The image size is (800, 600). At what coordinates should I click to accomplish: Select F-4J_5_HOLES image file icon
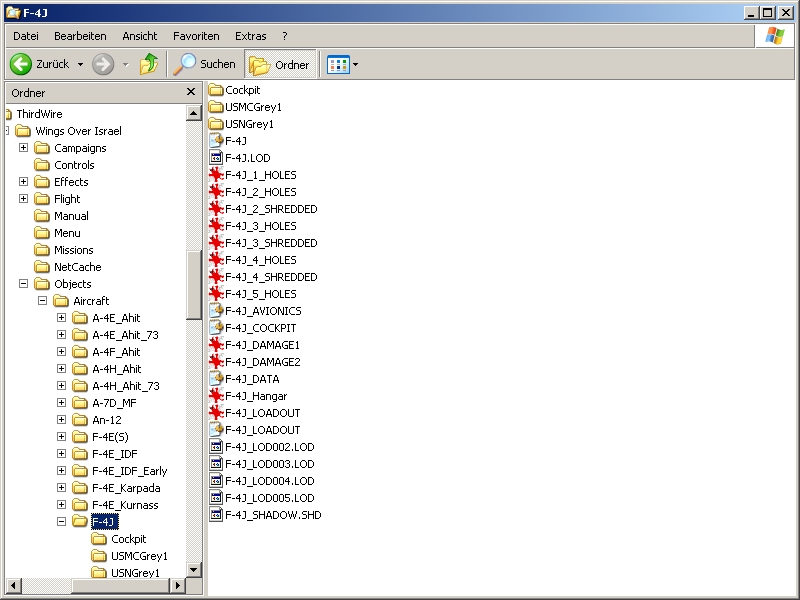pyautogui.click(x=216, y=294)
